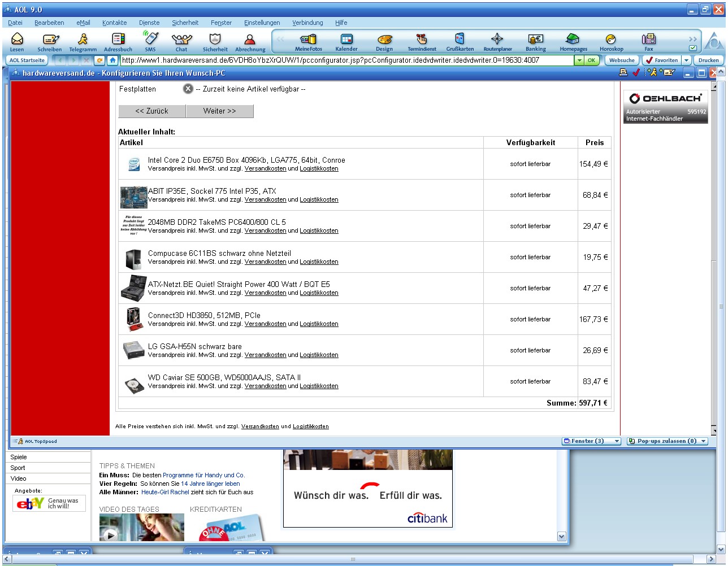Open the Telegramm messenger icon
This screenshot has width=728, height=566.
[x=83, y=42]
